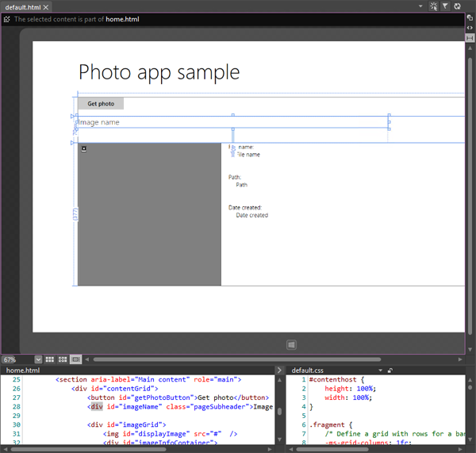The width and height of the screenshot is (476, 453).
Task: Switch to the home.html code pane tab
Action: click(23, 370)
